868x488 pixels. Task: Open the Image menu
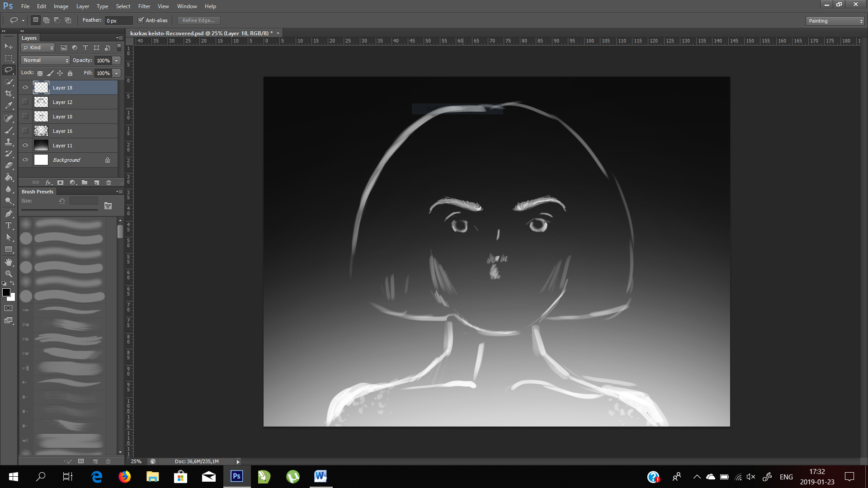click(61, 6)
